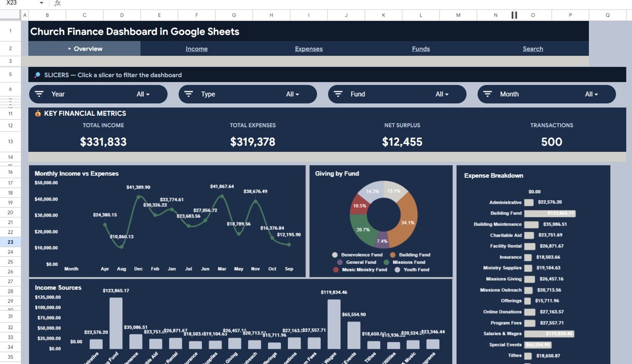This screenshot has height=364, width=632.
Task: Click the filter icon on the Type slicer
Action: coord(189,94)
